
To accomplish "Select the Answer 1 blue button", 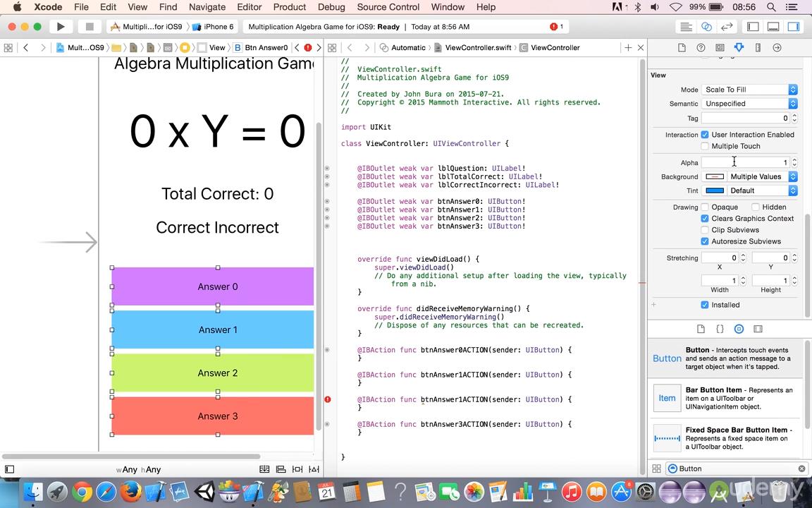I will click(x=213, y=329).
